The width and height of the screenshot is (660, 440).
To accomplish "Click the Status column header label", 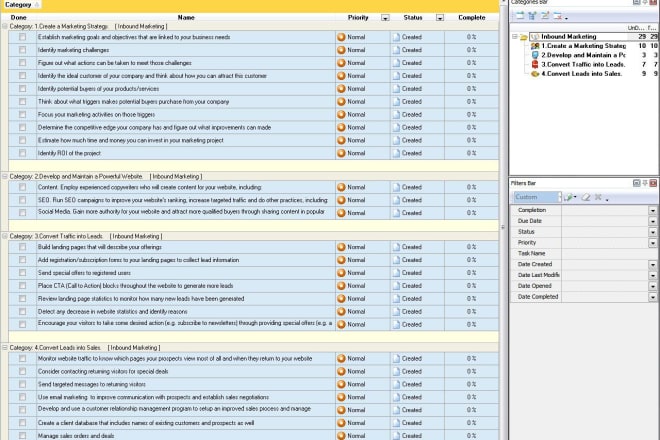I will click(x=412, y=18).
